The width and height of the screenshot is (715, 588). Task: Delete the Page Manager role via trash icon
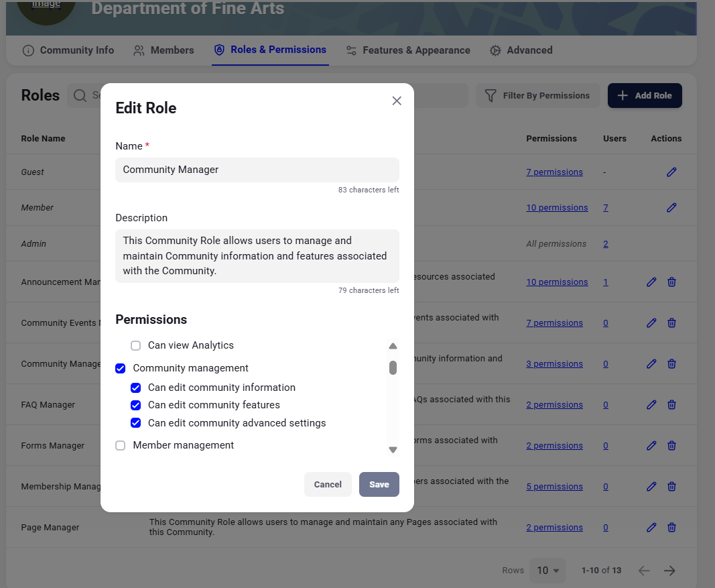click(x=671, y=528)
